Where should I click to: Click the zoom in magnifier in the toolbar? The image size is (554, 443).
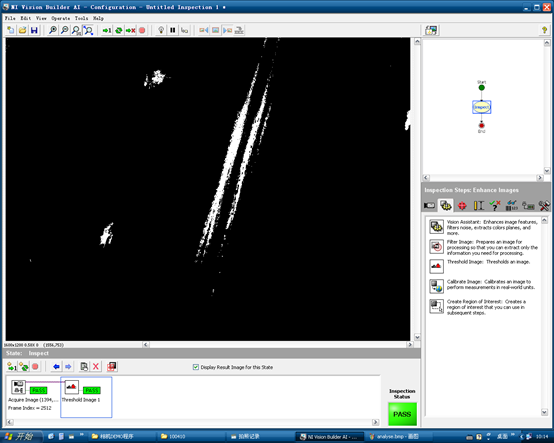click(53, 30)
